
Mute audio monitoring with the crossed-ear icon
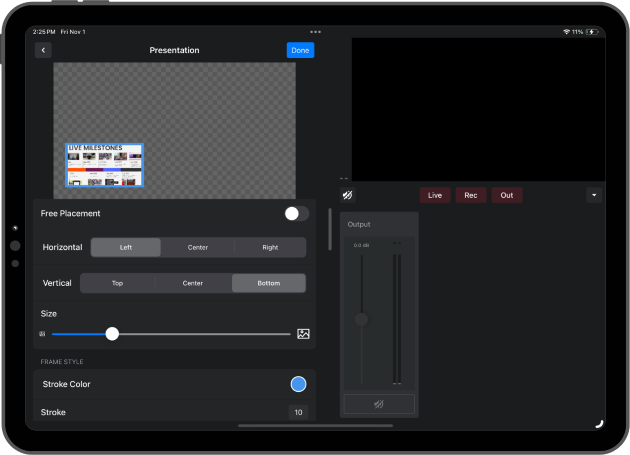(x=347, y=195)
